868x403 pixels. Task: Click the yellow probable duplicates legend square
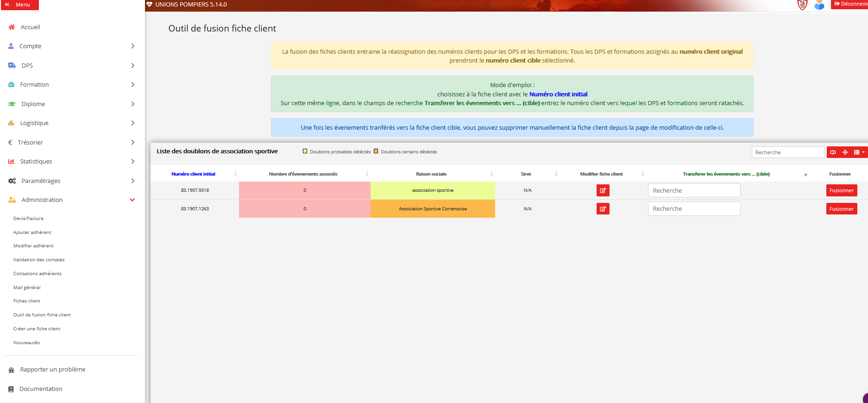pyautogui.click(x=305, y=151)
